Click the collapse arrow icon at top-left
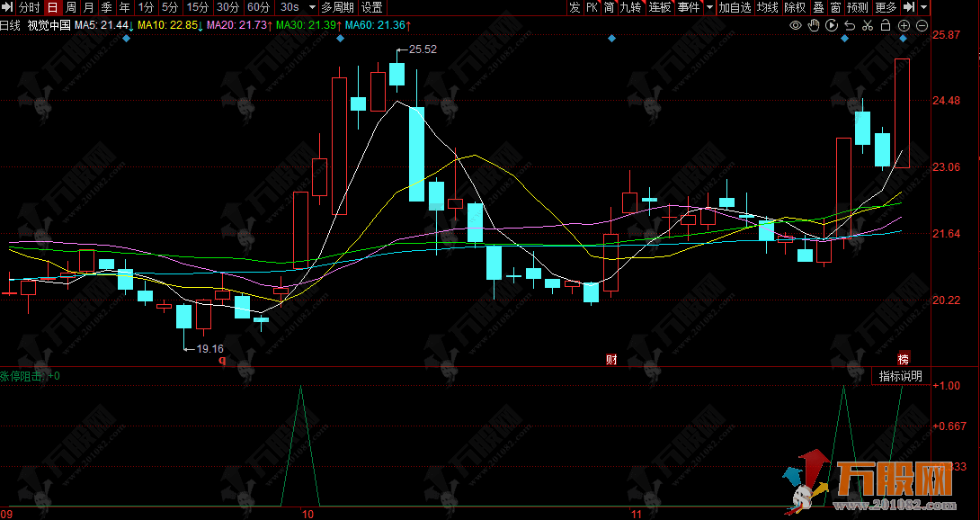This screenshot has height=520, width=980. pos(8,7)
